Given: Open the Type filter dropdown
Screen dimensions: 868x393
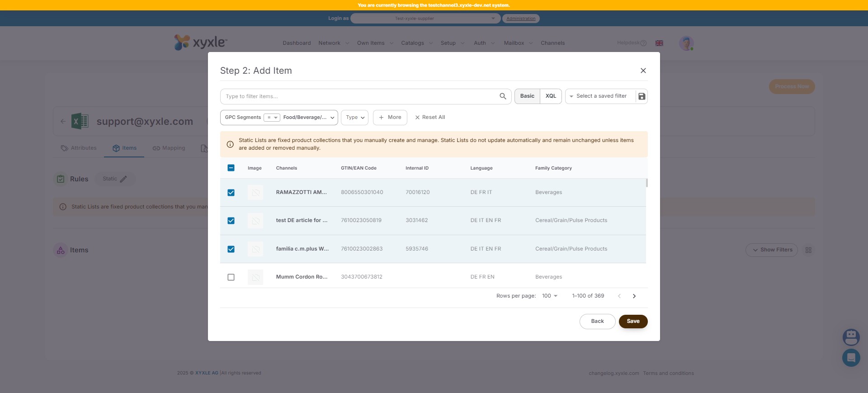Looking at the screenshot, I should click(355, 118).
